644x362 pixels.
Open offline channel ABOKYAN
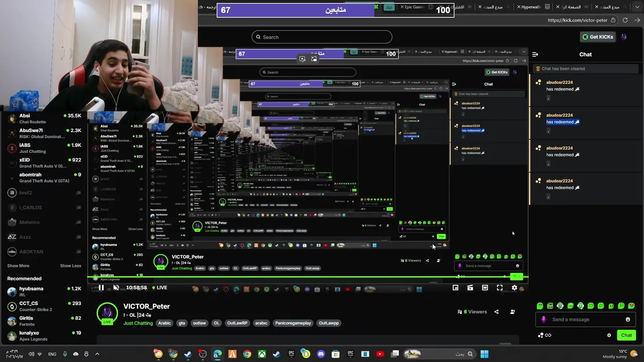[x=44, y=251]
